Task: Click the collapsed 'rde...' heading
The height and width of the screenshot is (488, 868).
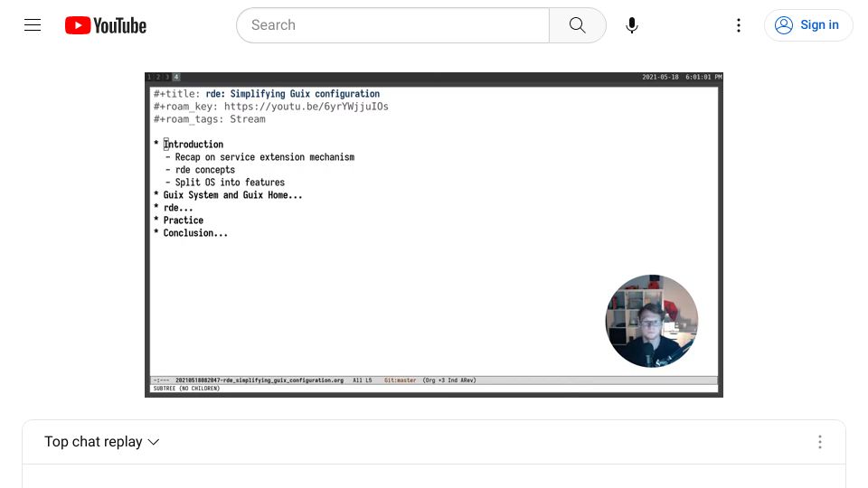Action: point(178,208)
